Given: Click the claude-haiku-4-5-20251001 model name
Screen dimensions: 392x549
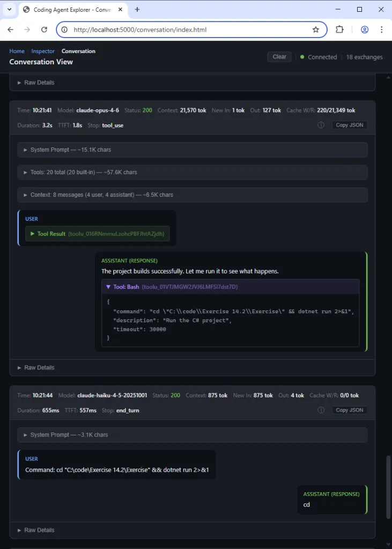Looking at the screenshot, I should [112, 395].
